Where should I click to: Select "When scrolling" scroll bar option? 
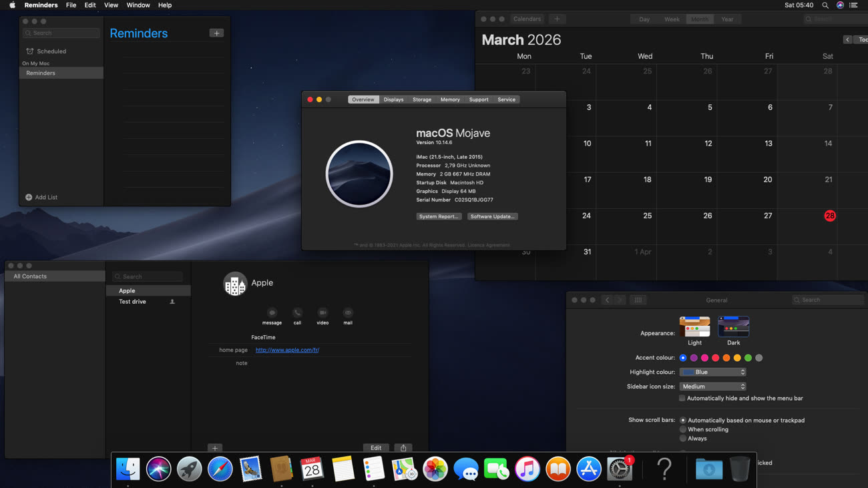tap(683, 429)
